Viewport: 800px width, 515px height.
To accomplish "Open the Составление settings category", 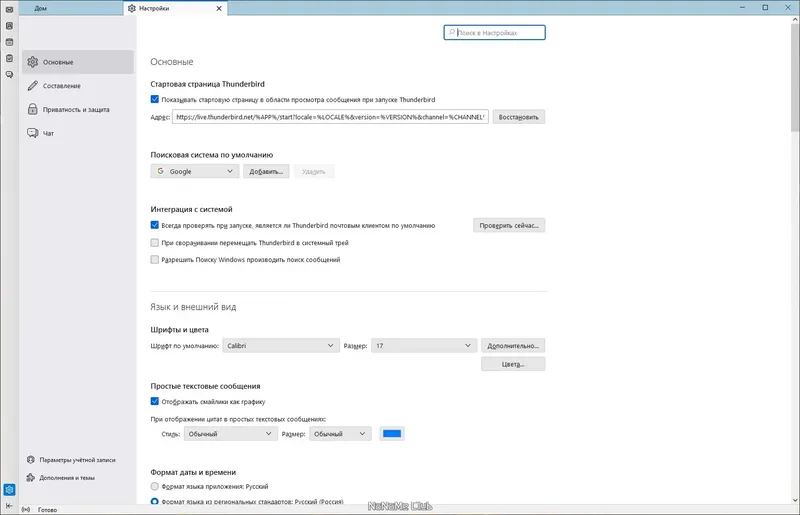I will (x=78, y=86).
